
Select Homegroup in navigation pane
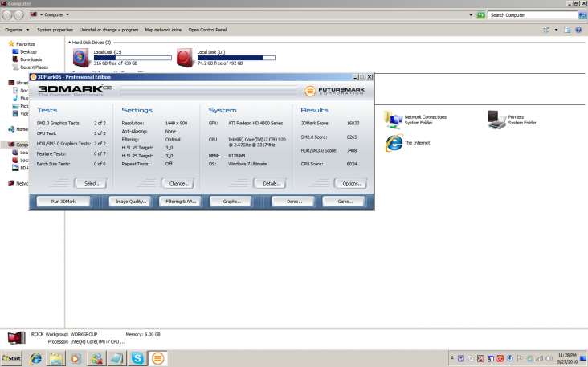(18, 129)
